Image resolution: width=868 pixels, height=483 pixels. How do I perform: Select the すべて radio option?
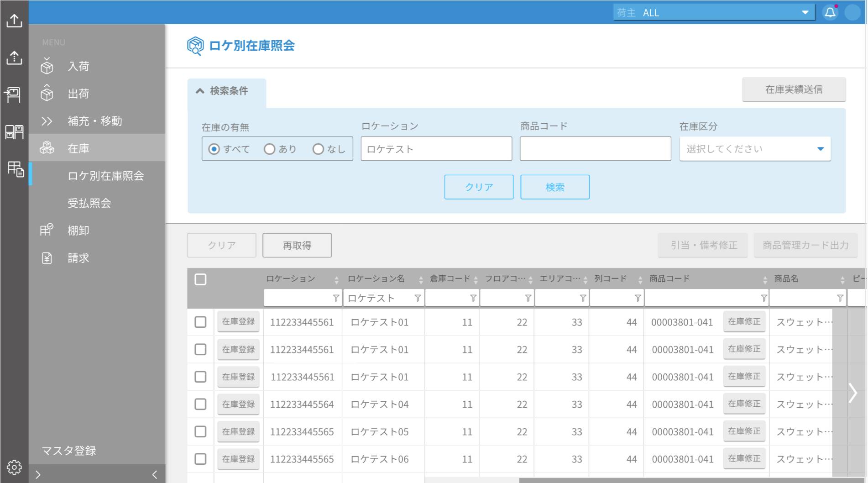click(x=214, y=149)
